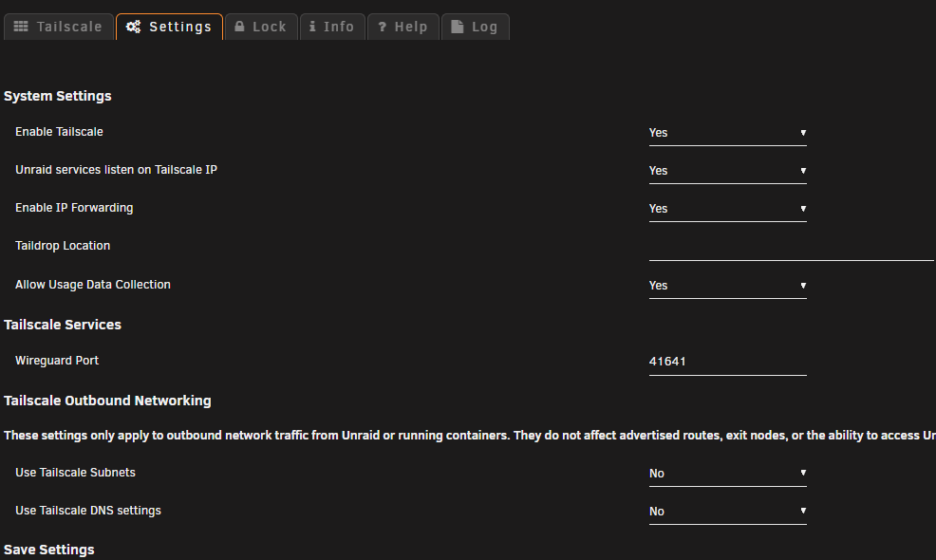Open Allow Usage Data Collection dropdown
The image size is (936, 560).
(x=728, y=286)
